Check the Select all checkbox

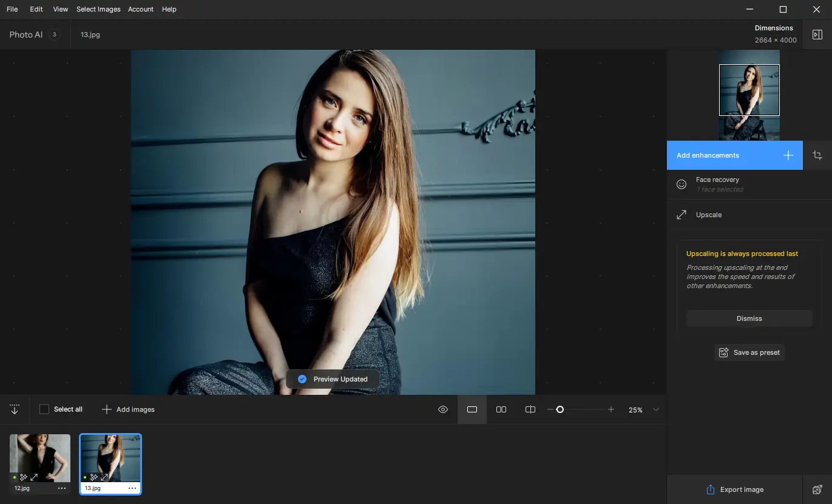[x=44, y=409]
